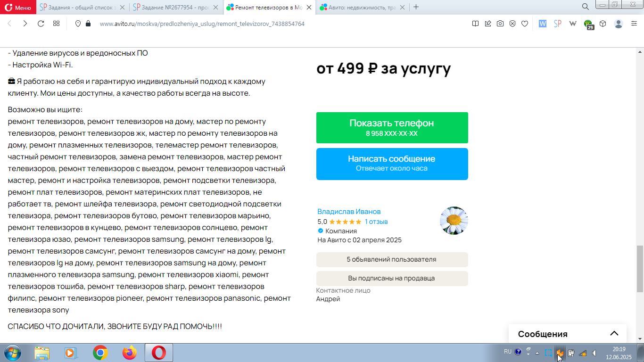This screenshot has height=362, width=644.
Task: Click the tab search magnifier icon
Action: [x=585, y=7]
